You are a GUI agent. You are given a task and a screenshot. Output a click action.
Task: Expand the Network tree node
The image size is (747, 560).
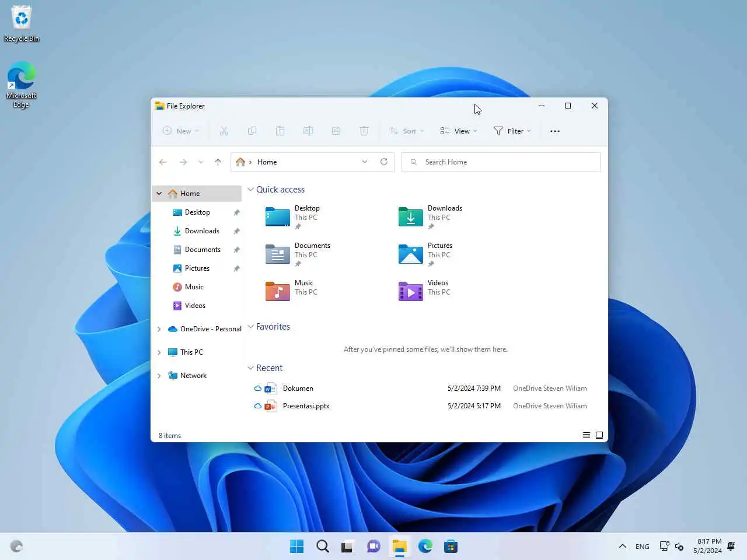pyautogui.click(x=159, y=376)
